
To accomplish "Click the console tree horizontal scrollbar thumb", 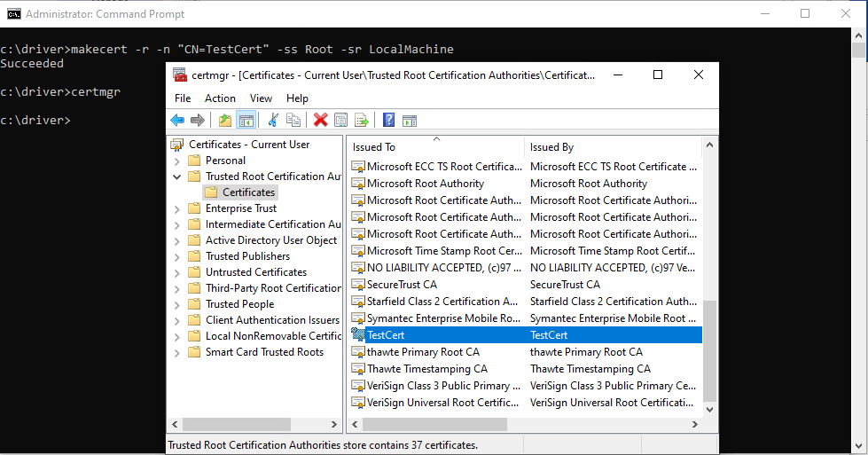I will tap(237, 425).
